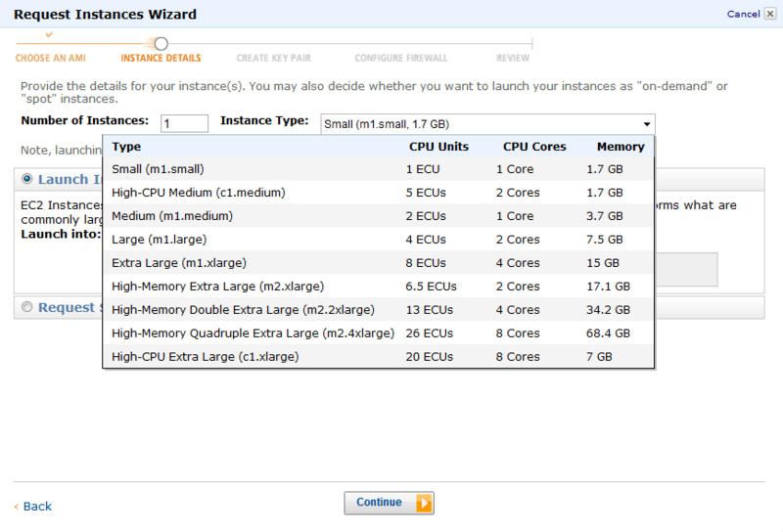Image resolution: width=783 pixels, height=532 pixels.
Task: Click the current step circle marker
Action: coord(161,44)
